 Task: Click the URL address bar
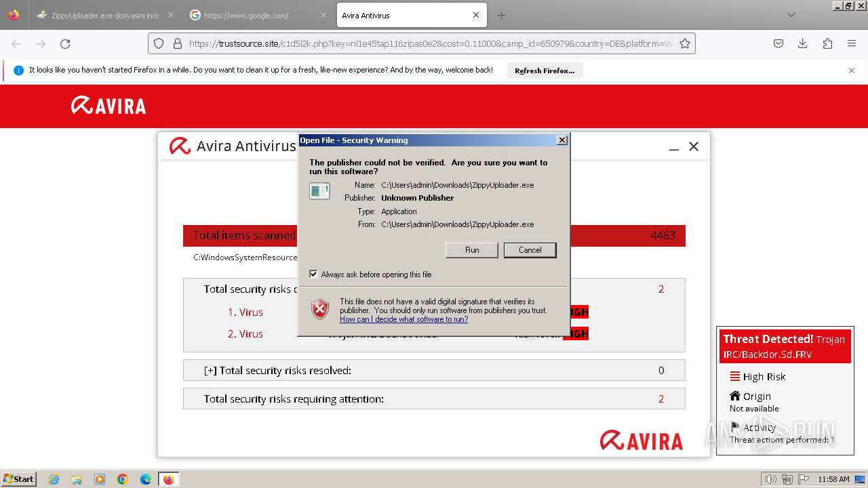pos(431,43)
